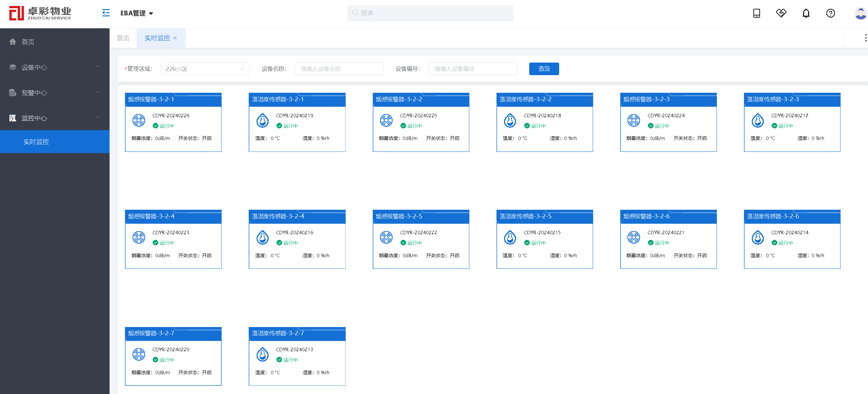The height and width of the screenshot is (394, 868).
Task: Collapse the sidebar menu toggle icon
Action: pos(106,13)
